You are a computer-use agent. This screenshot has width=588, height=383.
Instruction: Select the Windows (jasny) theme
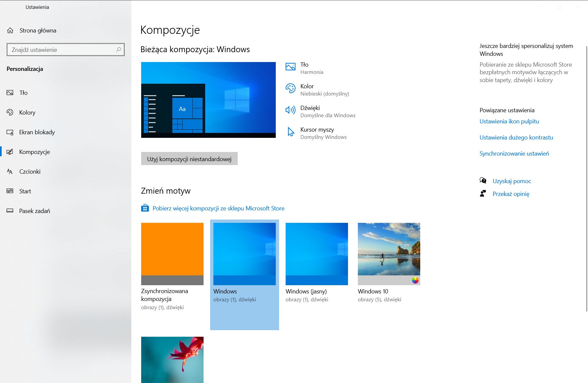316,253
